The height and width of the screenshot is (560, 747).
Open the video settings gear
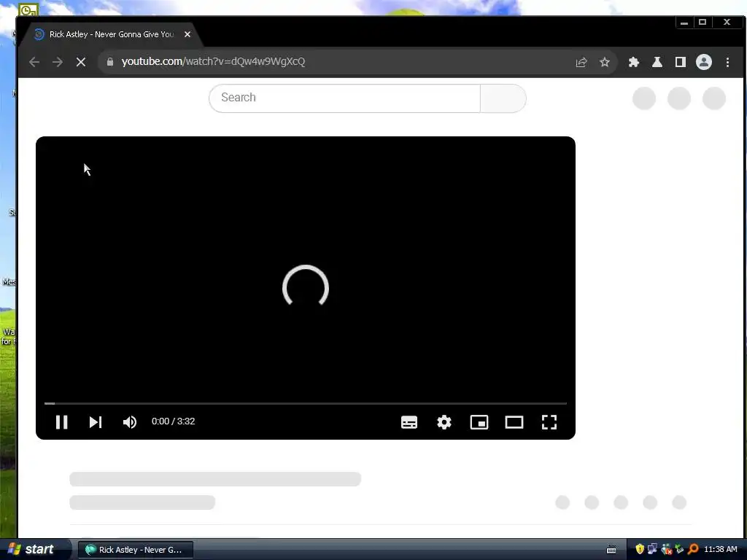[x=444, y=422]
